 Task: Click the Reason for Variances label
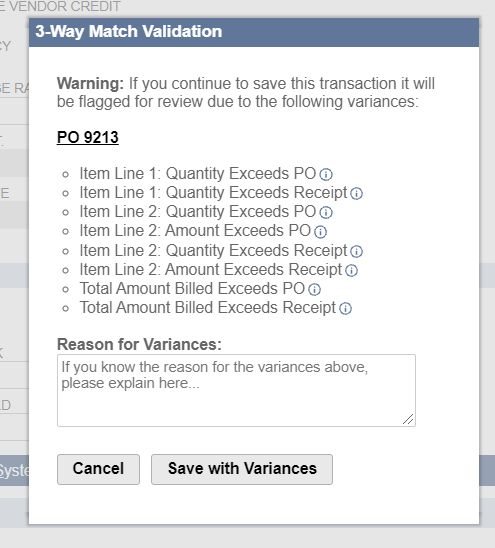click(x=139, y=344)
